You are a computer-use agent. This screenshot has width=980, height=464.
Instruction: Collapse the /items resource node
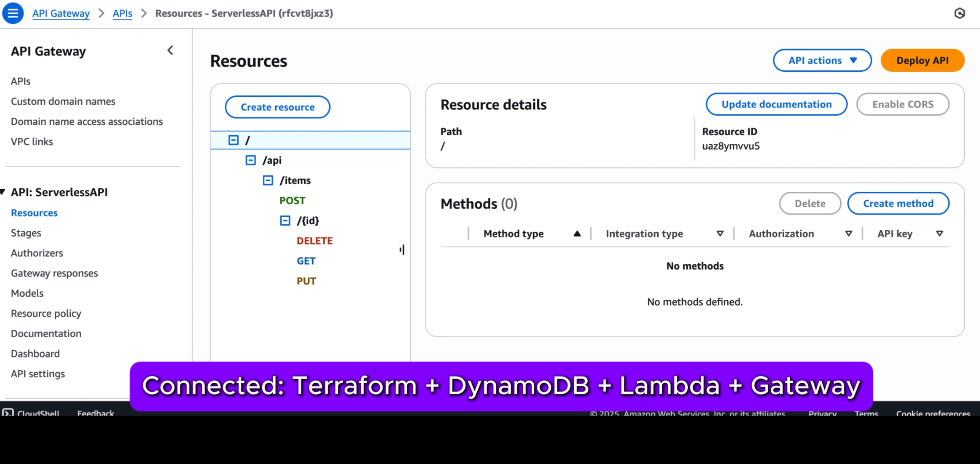pos(268,180)
